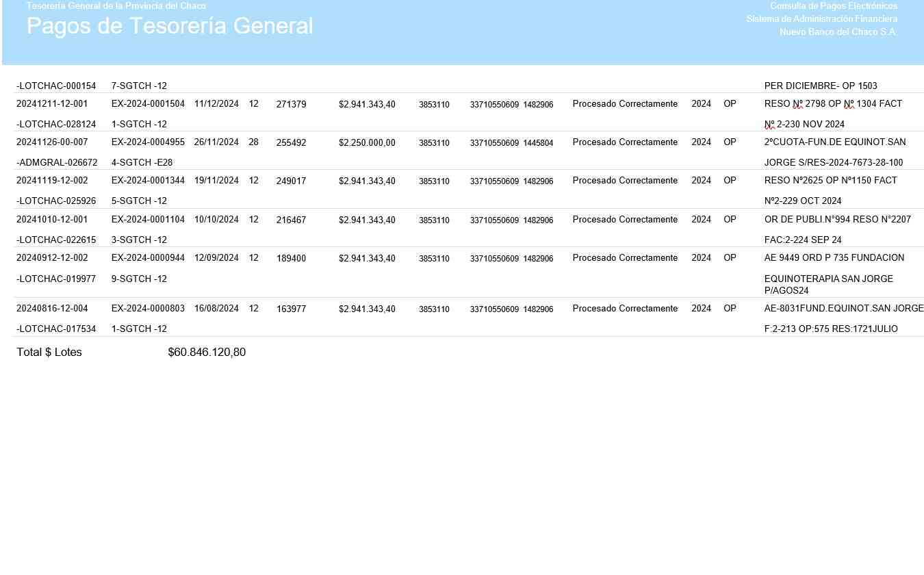Click lot number 20240912-12-002

click(52, 258)
